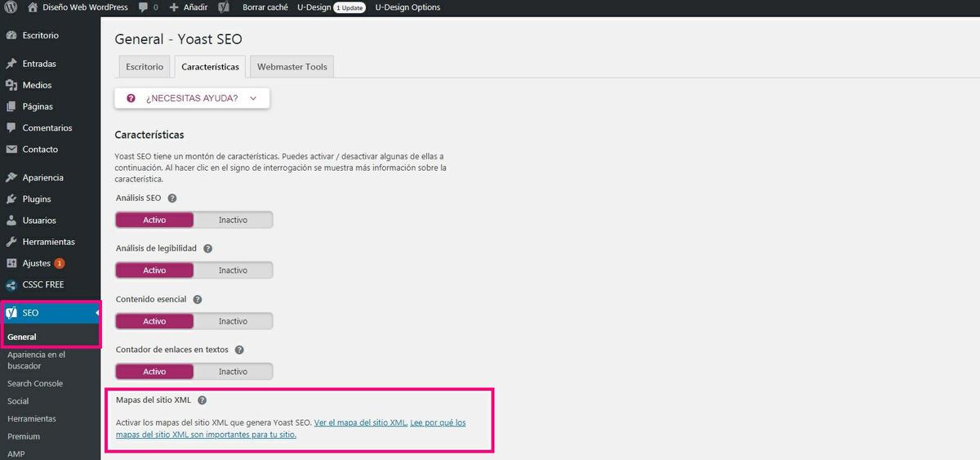Open U-Design Options in admin bar
980x460 pixels.
408,7
